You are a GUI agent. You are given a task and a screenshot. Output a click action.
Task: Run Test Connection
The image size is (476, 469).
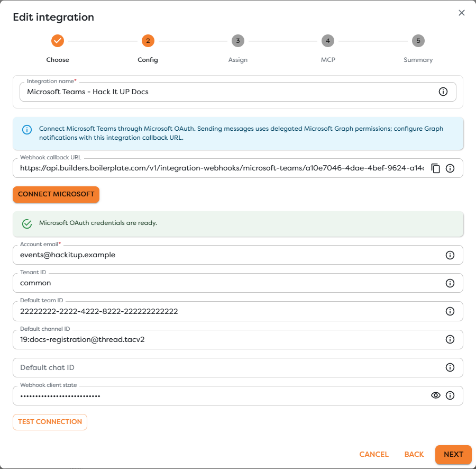50,422
